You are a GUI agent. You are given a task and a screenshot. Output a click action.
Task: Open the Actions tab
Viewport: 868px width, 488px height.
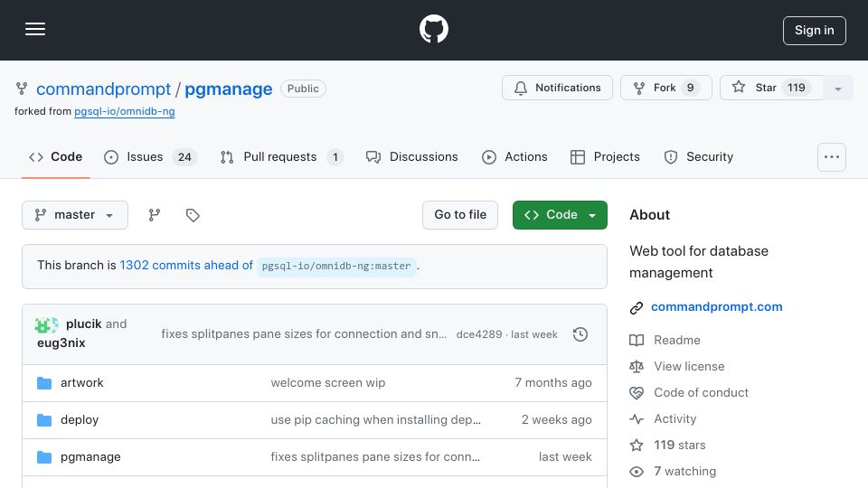pyautogui.click(x=514, y=157)
